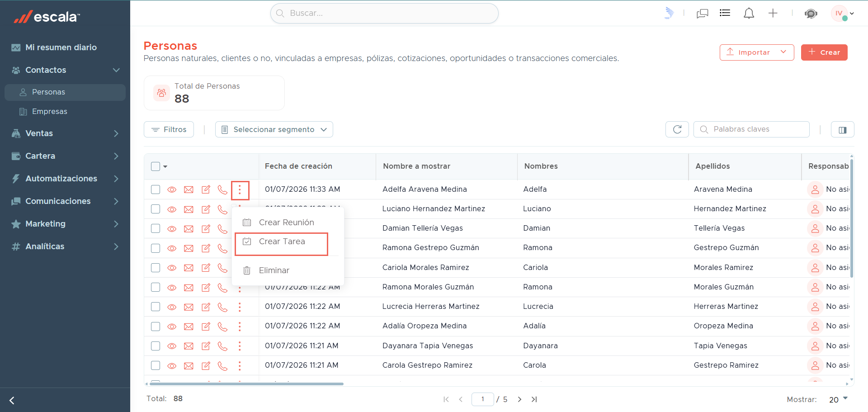The height and width of the screenshot is (412, 868).
Task: Jump to the last page of results
Action: (x=534, y=399)
